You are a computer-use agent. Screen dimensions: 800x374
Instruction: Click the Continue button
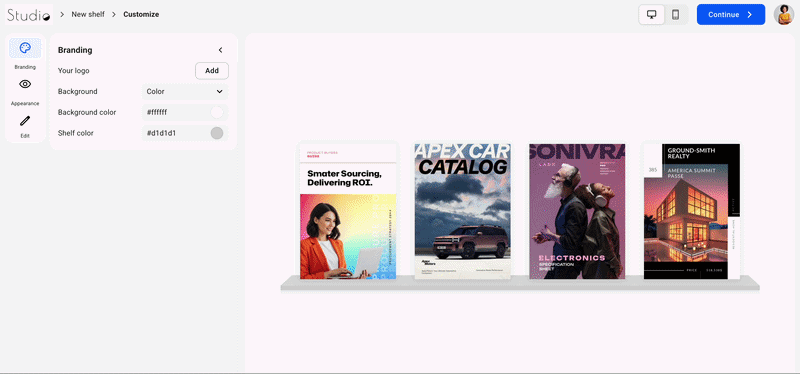pyautogui.click(x=731, y=14)
